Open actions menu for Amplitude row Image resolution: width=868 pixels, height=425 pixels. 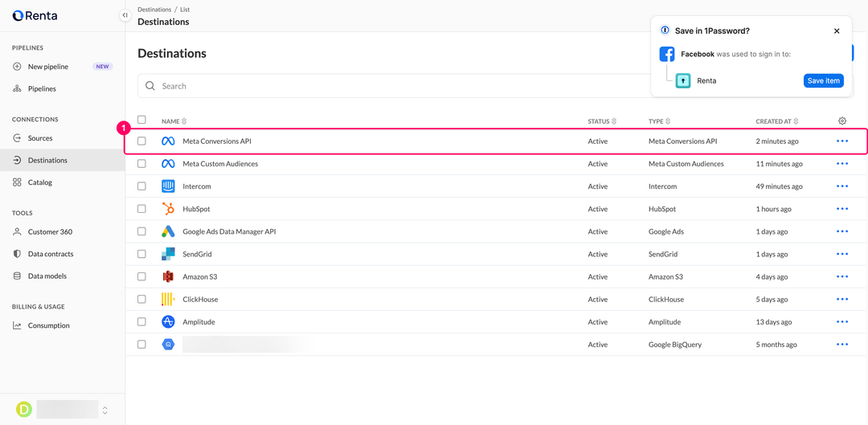842,321
